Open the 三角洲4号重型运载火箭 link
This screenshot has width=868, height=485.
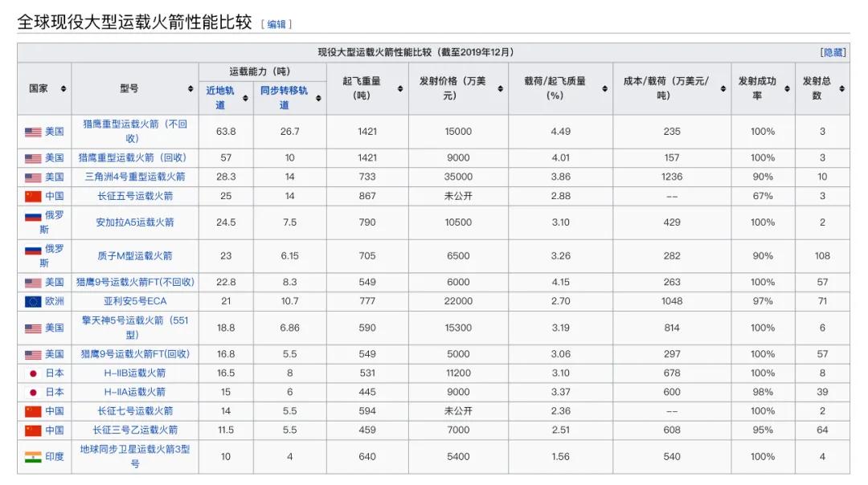(x=137, y=177)
